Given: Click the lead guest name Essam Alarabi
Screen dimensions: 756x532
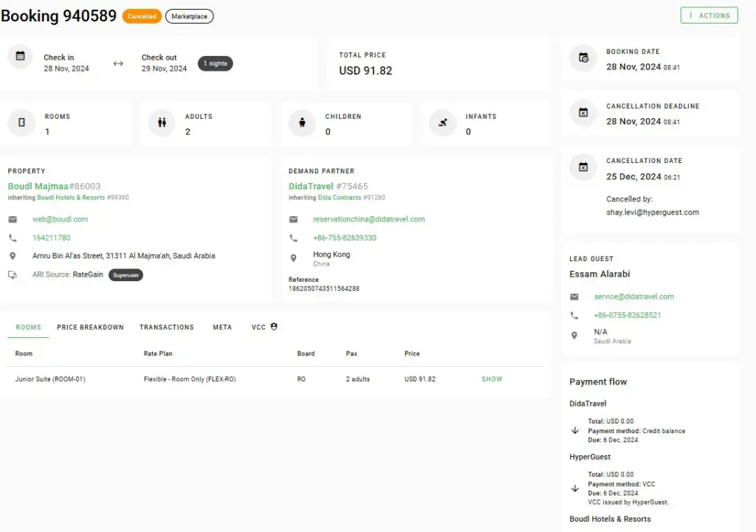Looking at the screenshot, I should (599, 274).
